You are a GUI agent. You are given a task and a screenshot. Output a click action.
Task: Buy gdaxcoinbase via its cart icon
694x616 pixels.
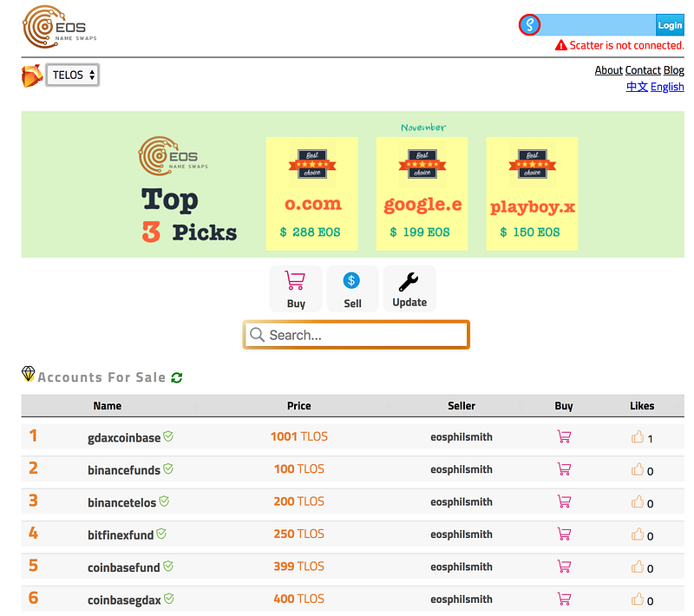coord(564,436)
